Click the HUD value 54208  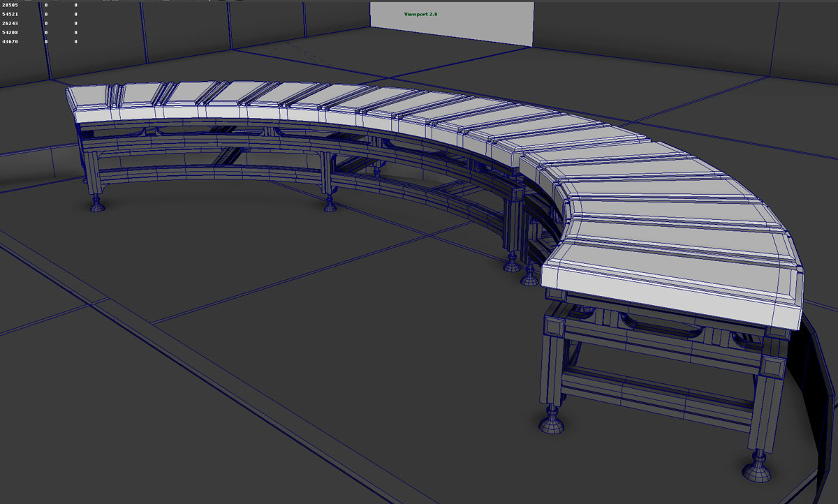tap(10, 32)
